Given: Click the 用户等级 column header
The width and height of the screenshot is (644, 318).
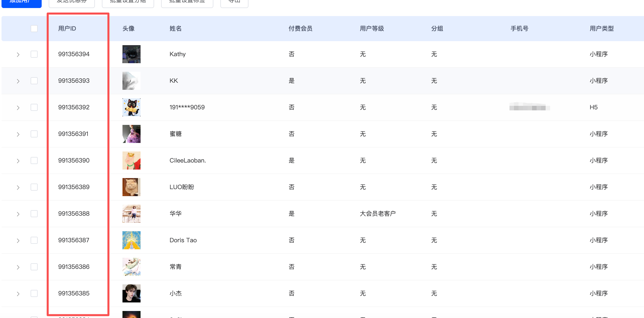Looking at the screenshot, I should 372,29.
